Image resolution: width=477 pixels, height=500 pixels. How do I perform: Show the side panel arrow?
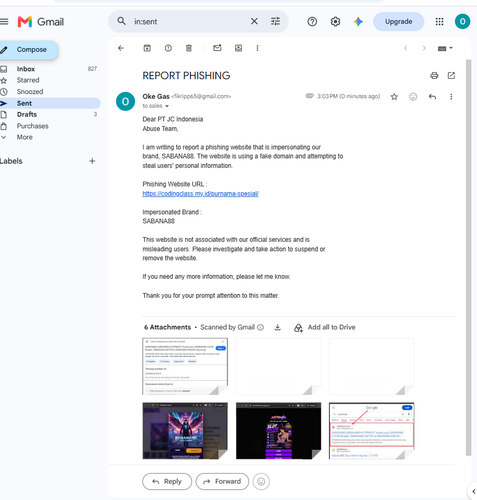[x=473, y=491]
